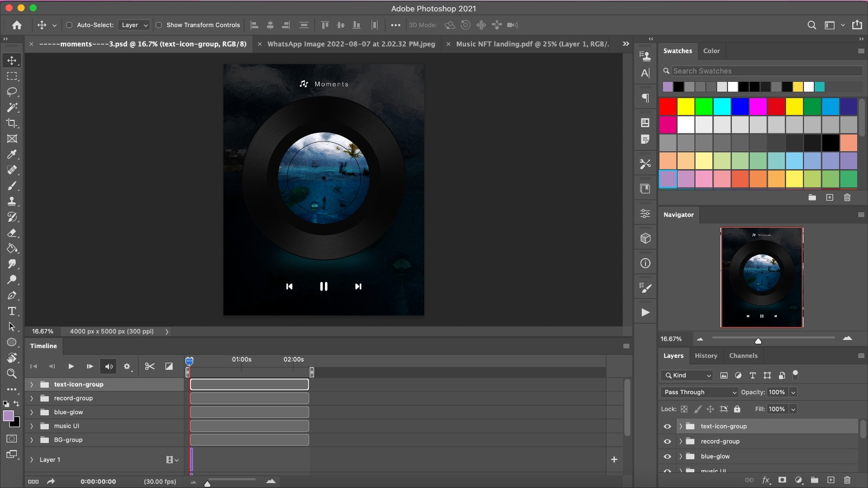Screen dimensions: 868x488
Task: Click the Navigator zoom slider handle
Action: click(758, 341)
